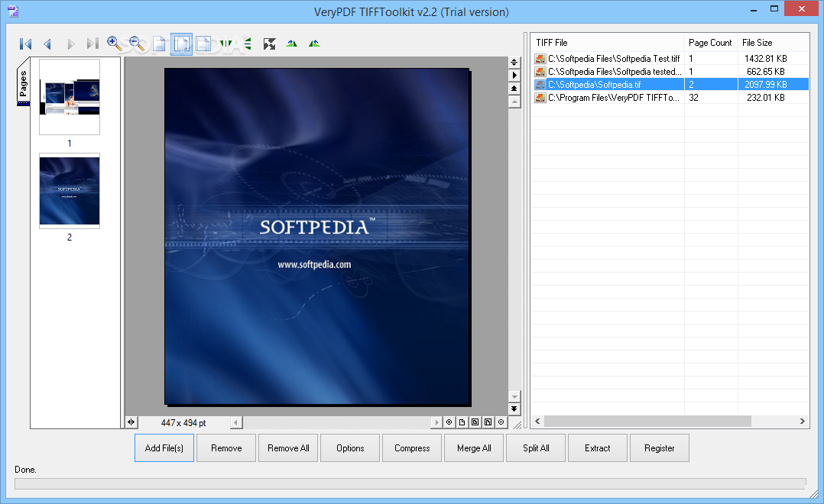Select page 2 thumbnail
The width and height of the screenshot is (824, 504).
tap(70, 191)
